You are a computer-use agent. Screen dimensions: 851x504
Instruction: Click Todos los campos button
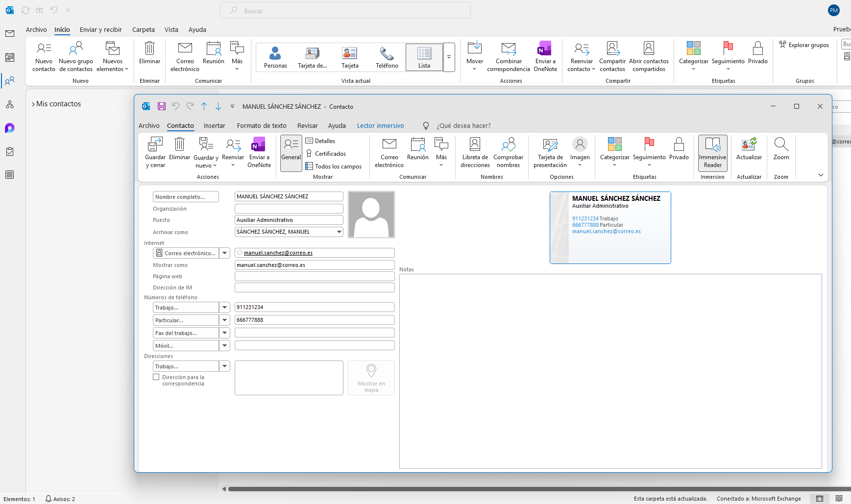334,167
